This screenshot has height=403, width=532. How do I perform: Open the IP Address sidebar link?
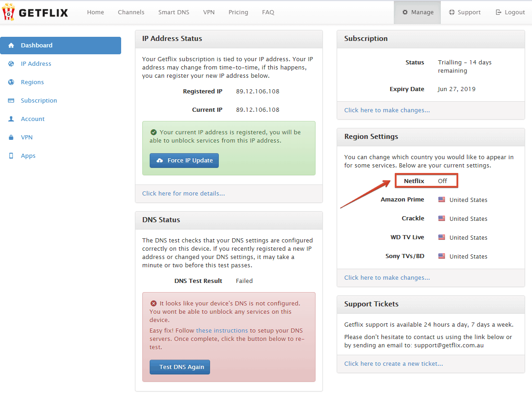[x=36, y=64]
